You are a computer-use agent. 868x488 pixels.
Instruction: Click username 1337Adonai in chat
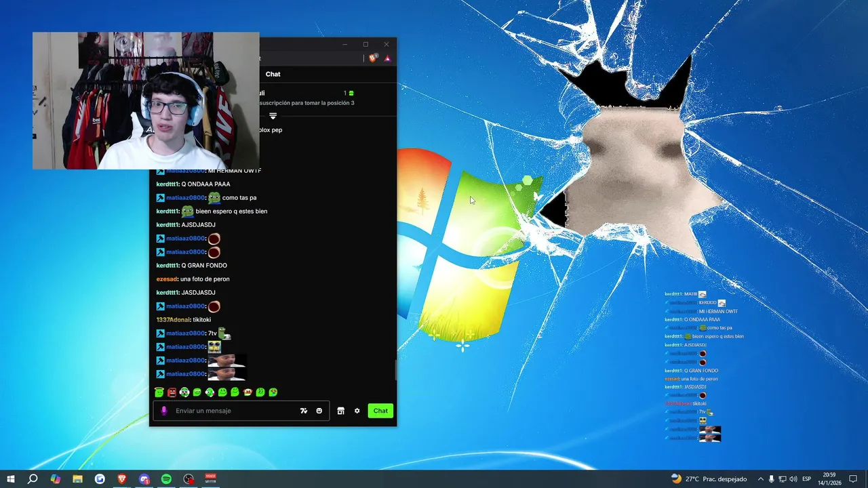point(173,319)
